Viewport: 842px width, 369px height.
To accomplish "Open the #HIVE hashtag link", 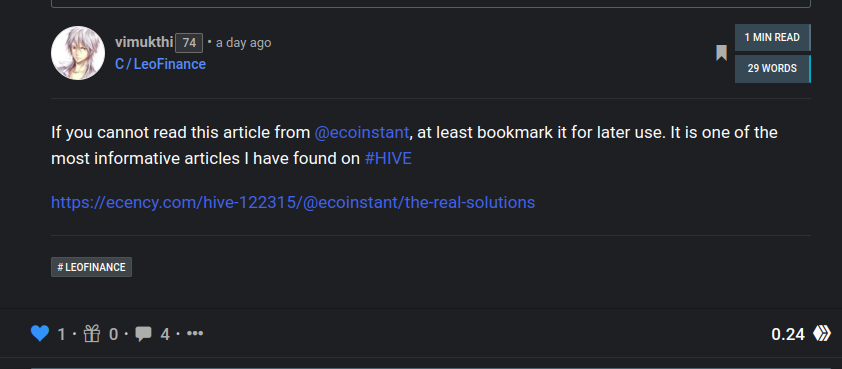I will [x=388, y=158].
